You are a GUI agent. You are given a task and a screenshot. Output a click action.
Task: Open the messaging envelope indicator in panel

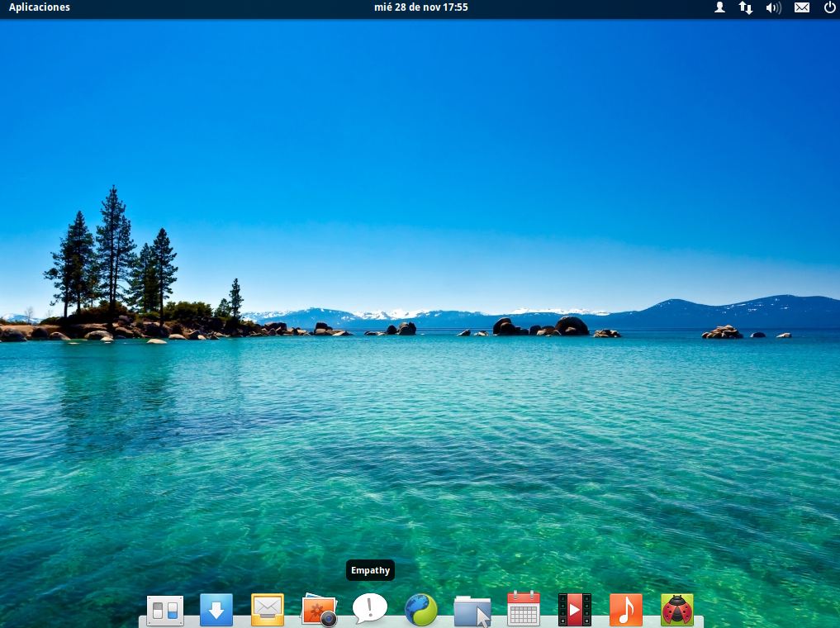tap(801, 7)
